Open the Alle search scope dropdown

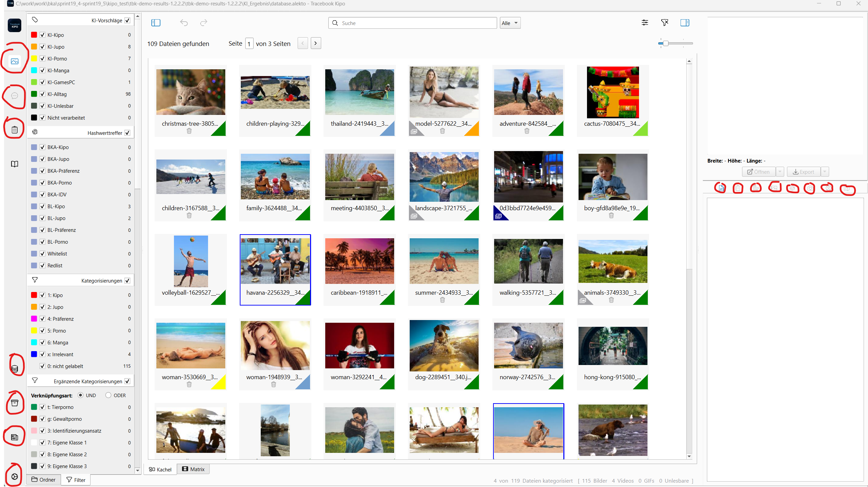coord(510,23)
